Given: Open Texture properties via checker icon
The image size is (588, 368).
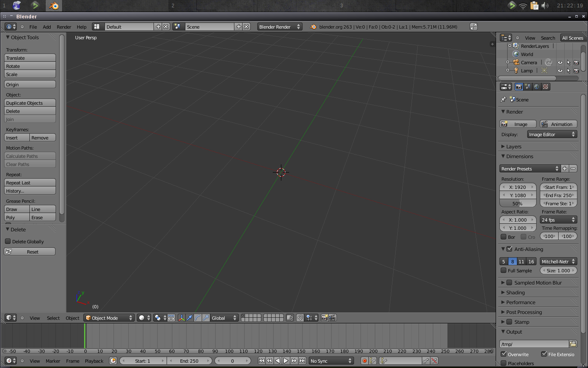Looking at the screenshot, I should [x=546, y=86].
